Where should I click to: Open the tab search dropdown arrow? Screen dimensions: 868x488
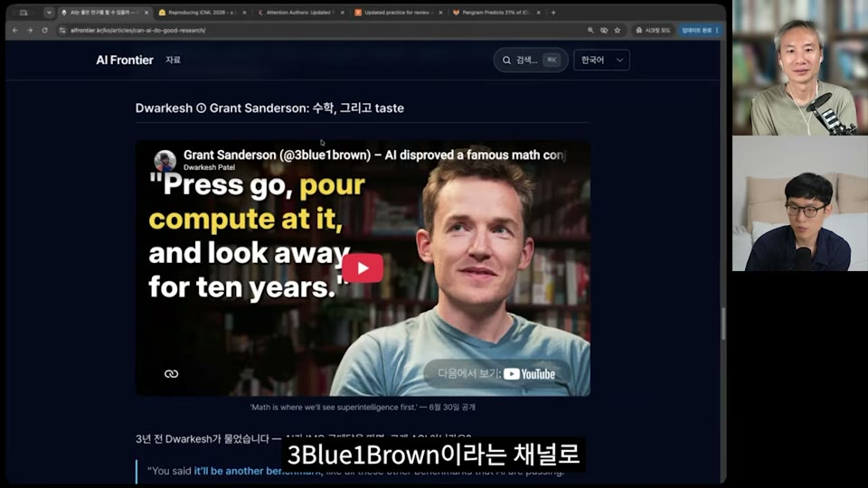point(49,12)
